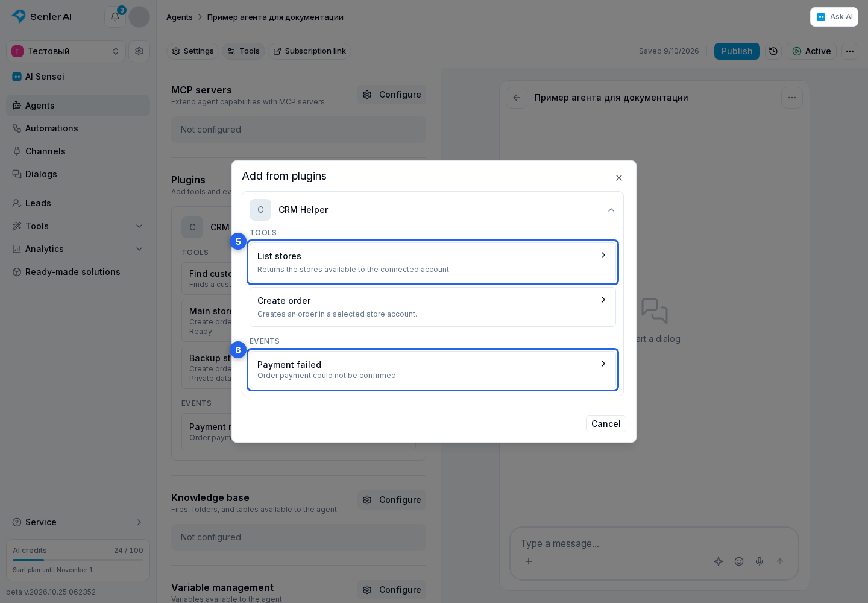Expand the Service sidebar item
The height and width of the screenshot is (603, 868).
tap(78, 522)
